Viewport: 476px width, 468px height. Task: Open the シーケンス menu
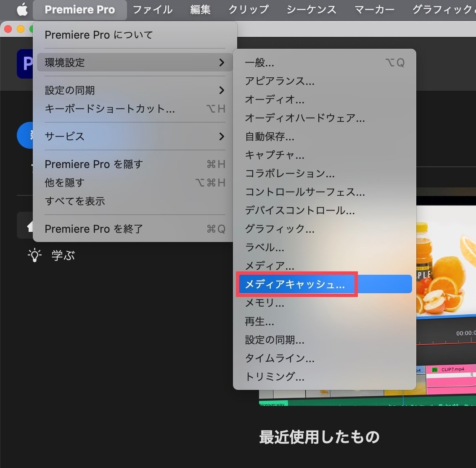[x=312, y=10]
